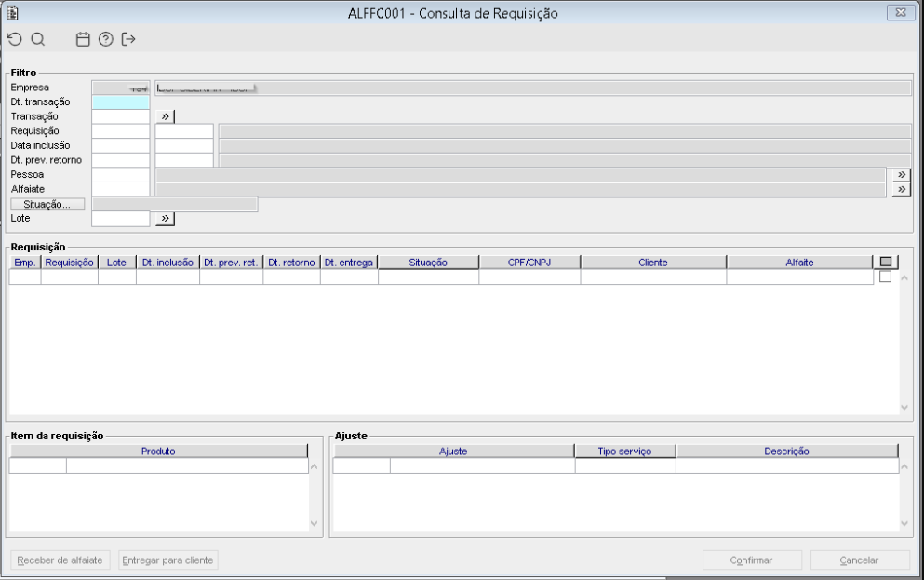Click the Alfaite column header
Image resolution: width=924 pixels, height=580 pixels.
point(799,263)
